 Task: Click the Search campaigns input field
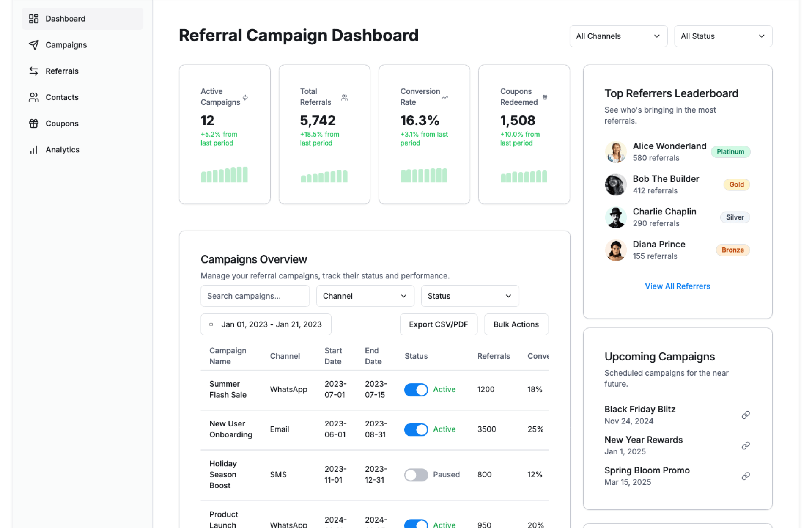[x=255, y=296]
